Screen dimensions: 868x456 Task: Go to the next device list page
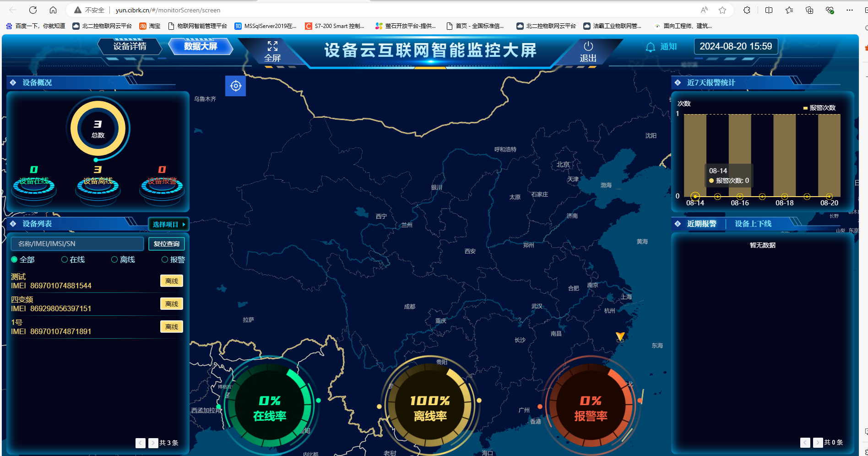153,443
